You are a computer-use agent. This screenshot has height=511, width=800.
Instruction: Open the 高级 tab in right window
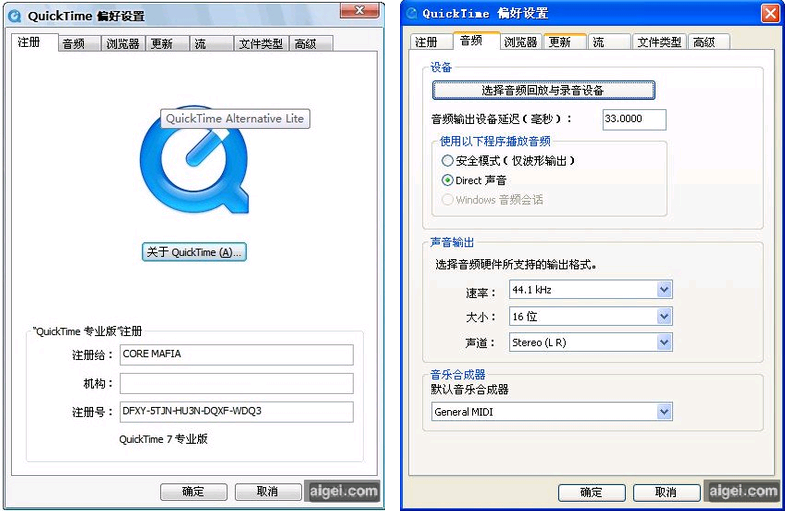tap(709, 42)
